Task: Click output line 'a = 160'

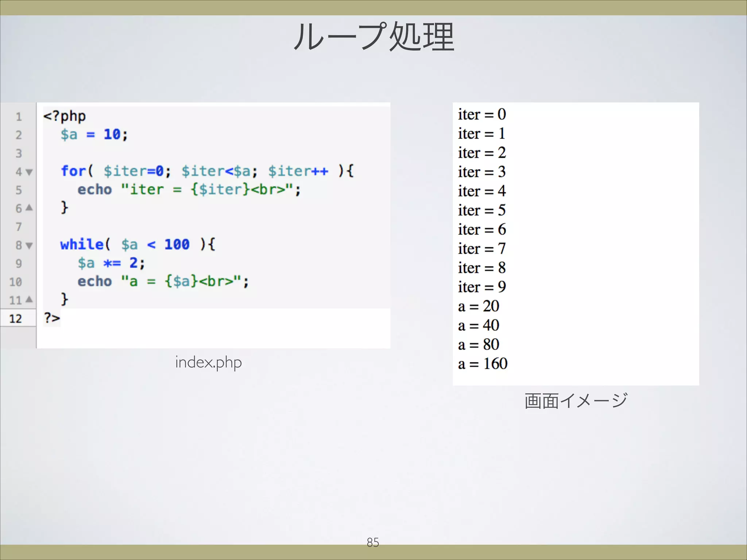Action: point(483,364)
